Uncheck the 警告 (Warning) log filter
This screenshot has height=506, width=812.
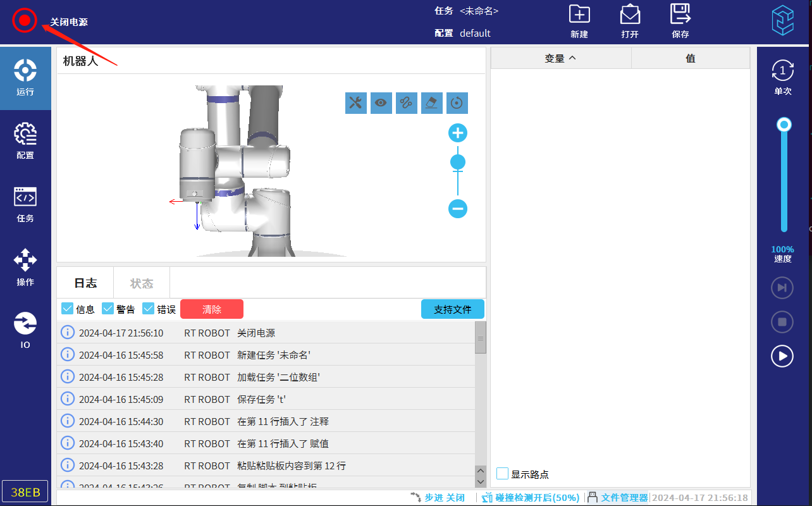click(x=108, y=309)
